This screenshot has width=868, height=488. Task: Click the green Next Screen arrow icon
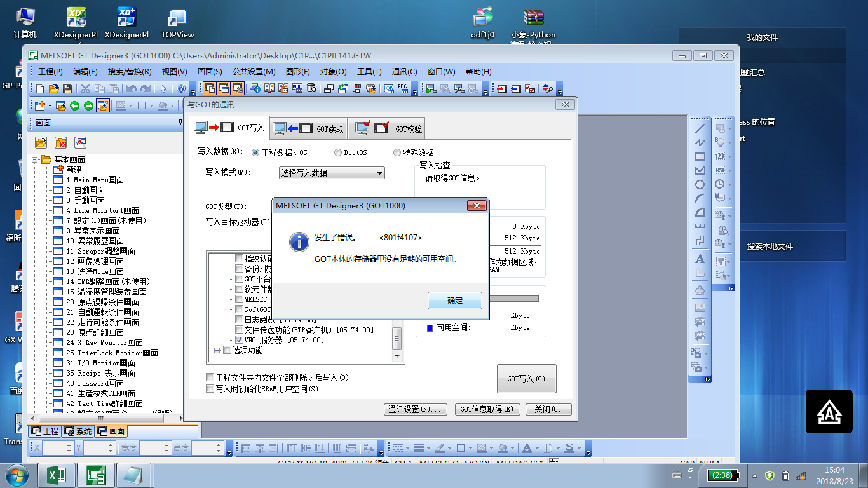[88, 105]
